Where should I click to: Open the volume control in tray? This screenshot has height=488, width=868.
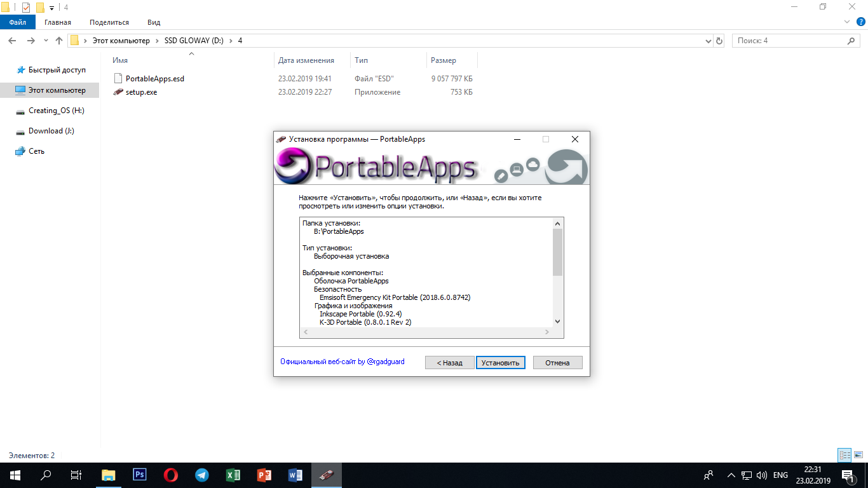click(762, 475)
